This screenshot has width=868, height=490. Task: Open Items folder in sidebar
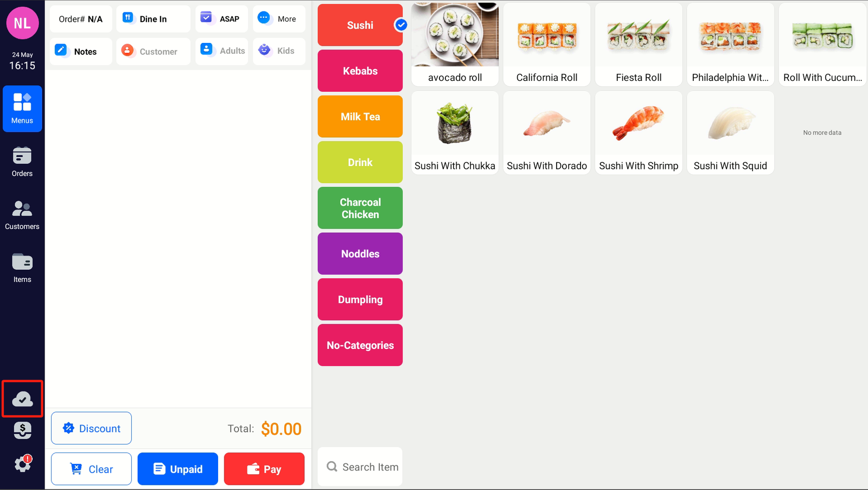(22, 268)
